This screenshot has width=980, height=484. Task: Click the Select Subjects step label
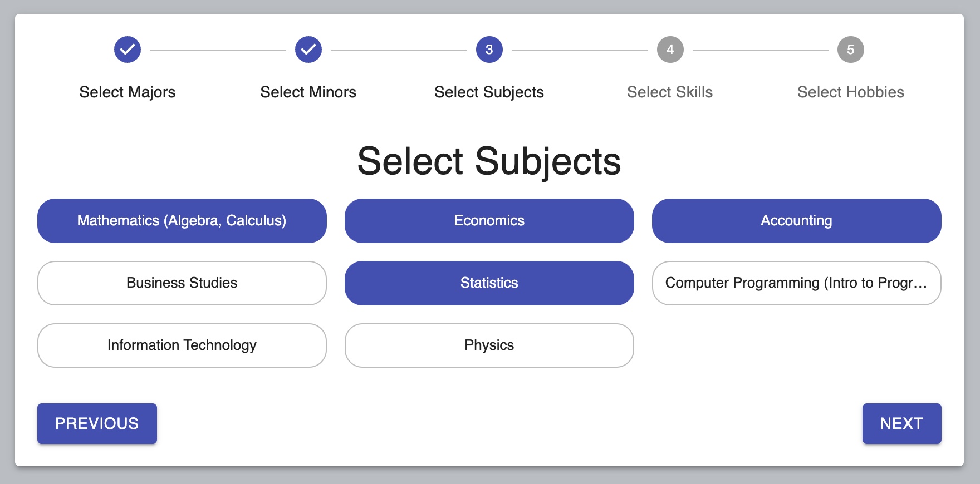(489, 92)
